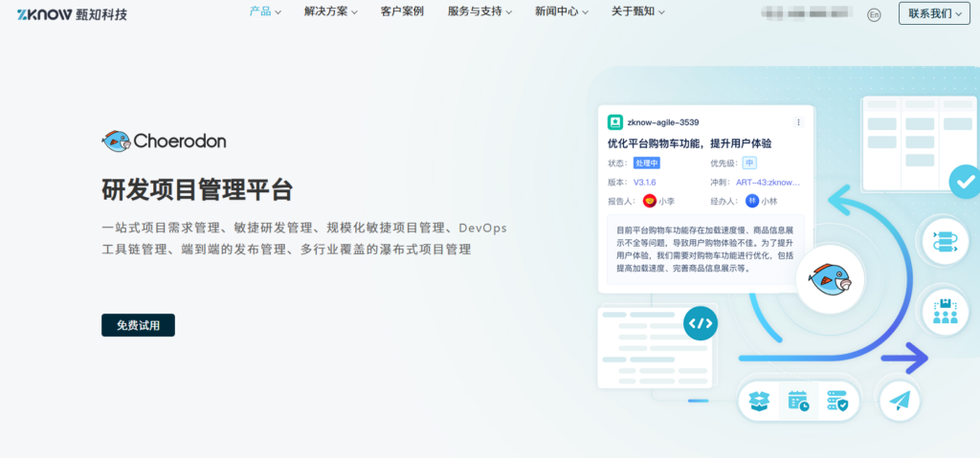
Task: Open the 客户案例 menu item
Action: [401, 12]
